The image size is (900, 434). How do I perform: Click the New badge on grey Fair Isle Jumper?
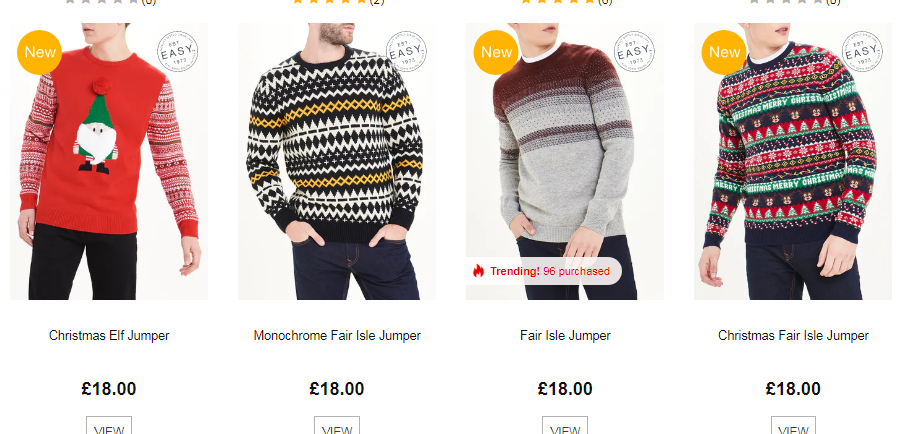point(496,52)
